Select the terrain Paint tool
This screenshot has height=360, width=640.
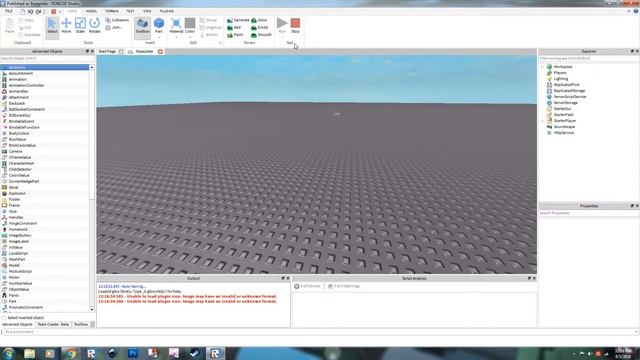click(x=235, y=35)
